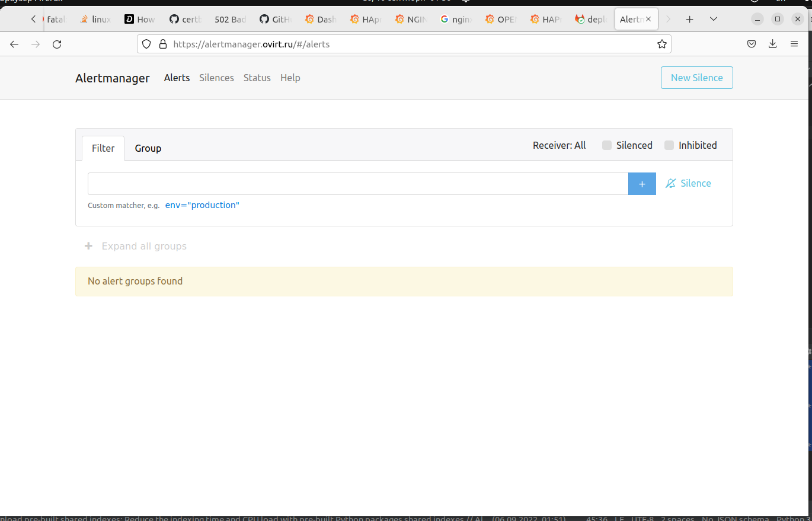Open the Status navigation item

[x=257, y=78]
